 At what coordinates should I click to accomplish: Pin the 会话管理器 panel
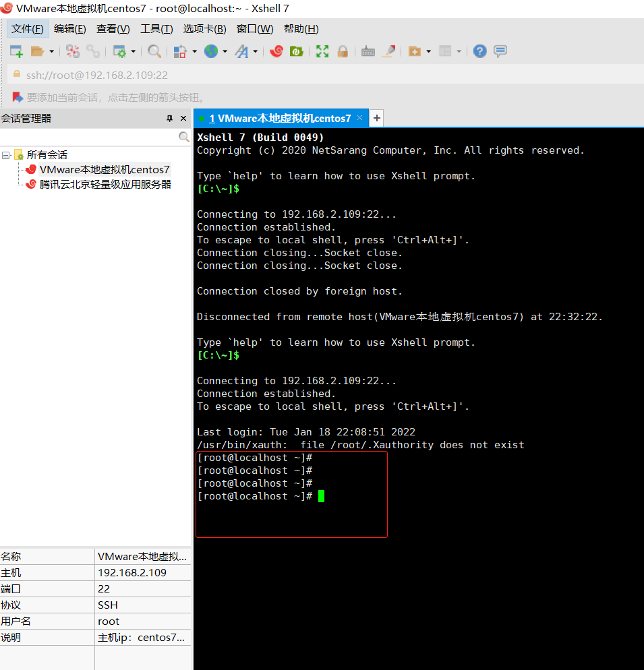(x=169, y=119)
